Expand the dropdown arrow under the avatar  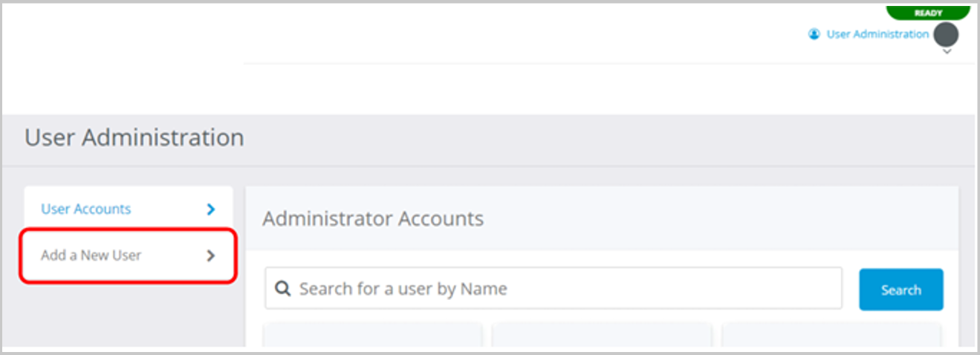(947, 52)
